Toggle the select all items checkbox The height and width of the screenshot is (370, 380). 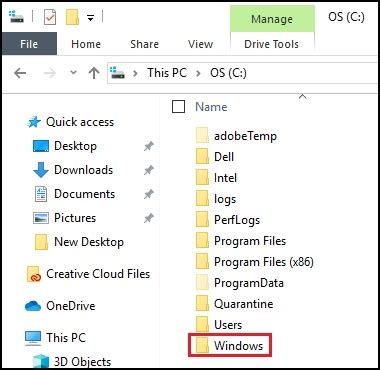[x=178, y=107]
